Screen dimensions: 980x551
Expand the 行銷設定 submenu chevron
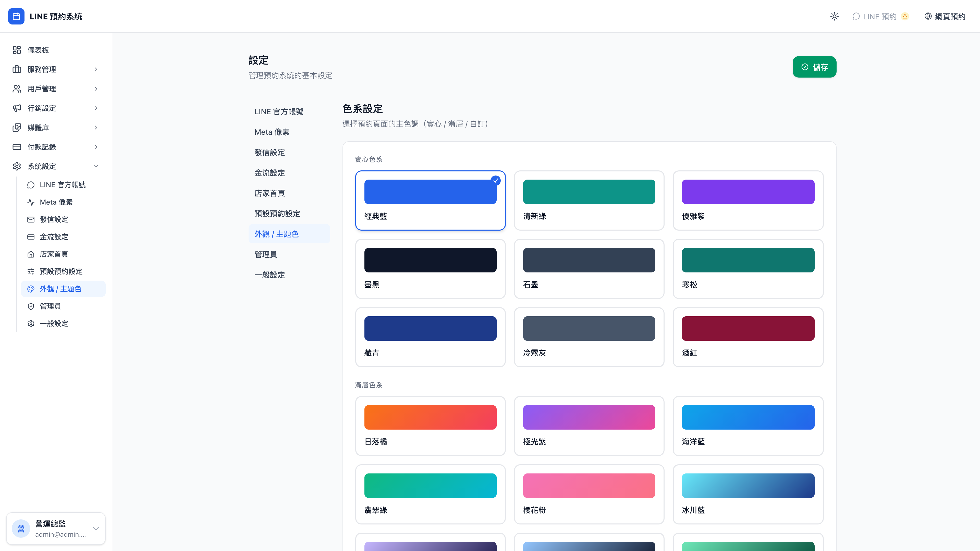point(96,108)
